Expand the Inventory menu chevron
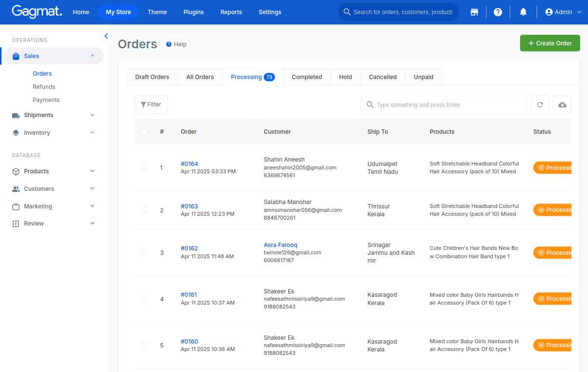Image resolution: width=588 pixels, height=372 pixels. click(92, 132)
